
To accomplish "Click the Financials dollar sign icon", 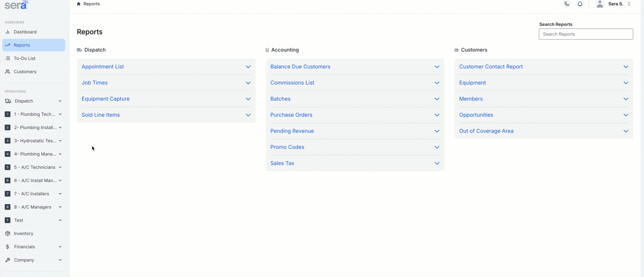I will point(8,247).
